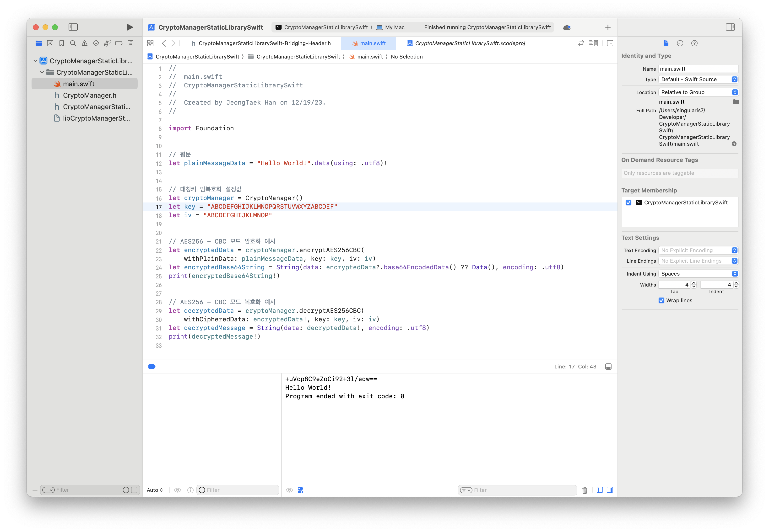Image resolution: width=769 pixels, height=532 pixels.
Task: Uncheck CryptoManagerStaticLibrarySwift target membership
Action: tap(628, 203)
